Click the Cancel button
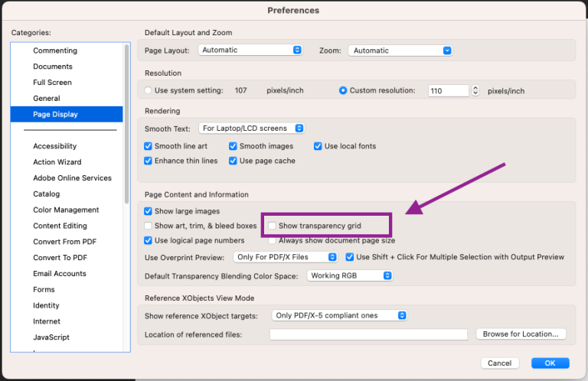 coord(500,363)
